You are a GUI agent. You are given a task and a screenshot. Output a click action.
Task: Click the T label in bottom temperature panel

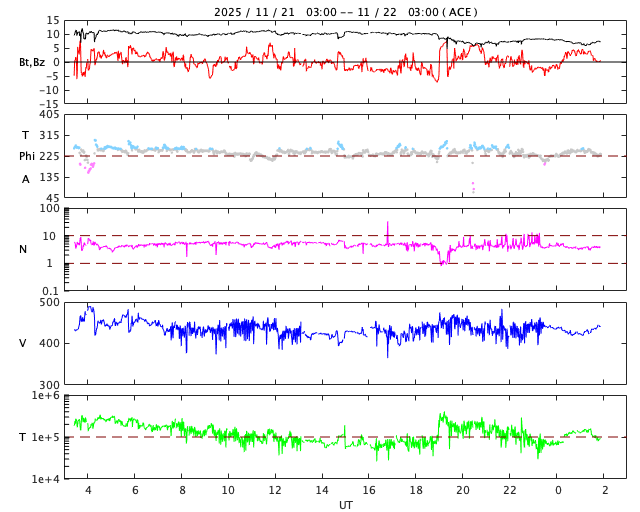click(x=23, y=437)
